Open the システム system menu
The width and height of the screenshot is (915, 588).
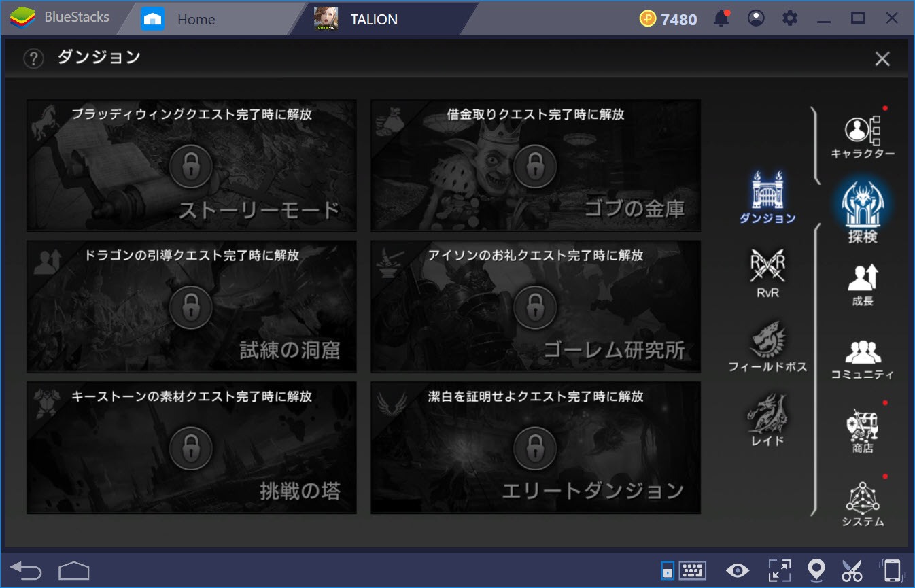coord(863,505)
